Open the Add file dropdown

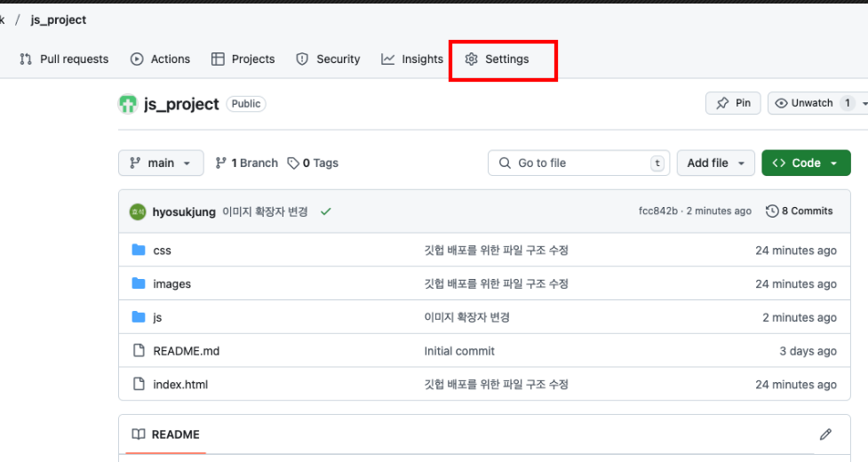pos(716,163)
